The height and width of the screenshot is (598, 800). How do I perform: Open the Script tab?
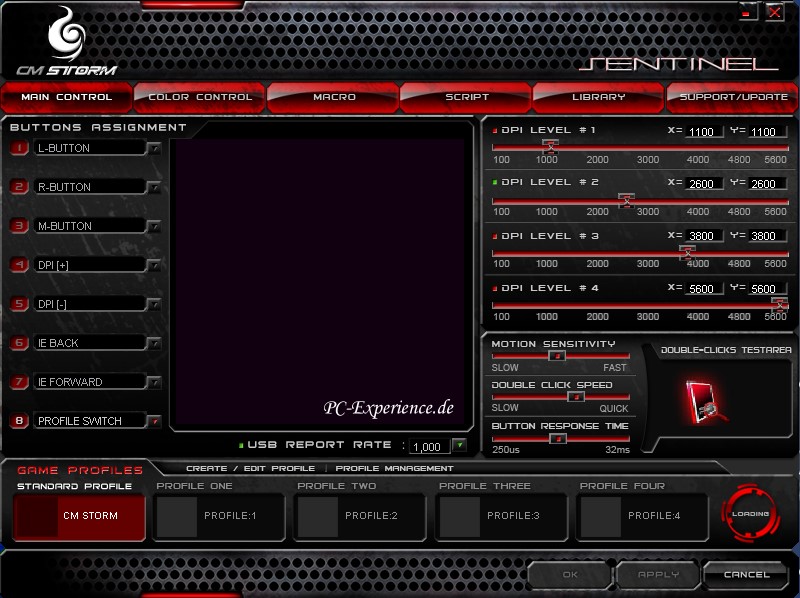(466, 97)
